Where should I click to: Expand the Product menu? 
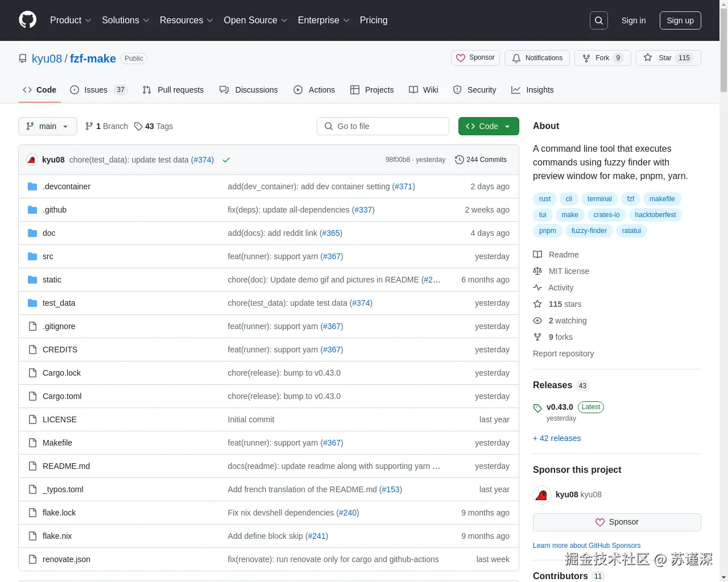70,20
